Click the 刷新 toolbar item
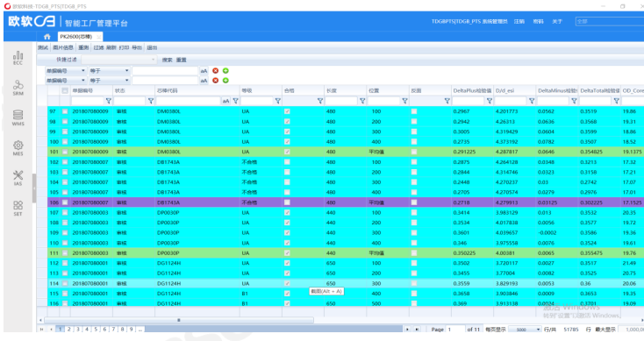644x341 pixels. click(x=111, y=47)
